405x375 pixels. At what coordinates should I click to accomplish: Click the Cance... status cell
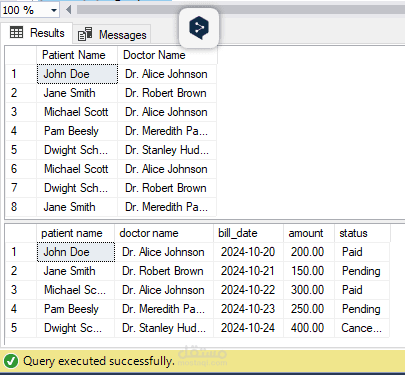click(x=362, y=328)
